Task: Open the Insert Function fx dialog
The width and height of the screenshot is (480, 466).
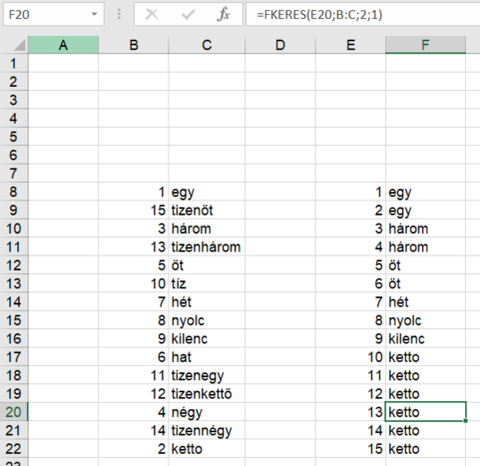Action: [224, 14]
